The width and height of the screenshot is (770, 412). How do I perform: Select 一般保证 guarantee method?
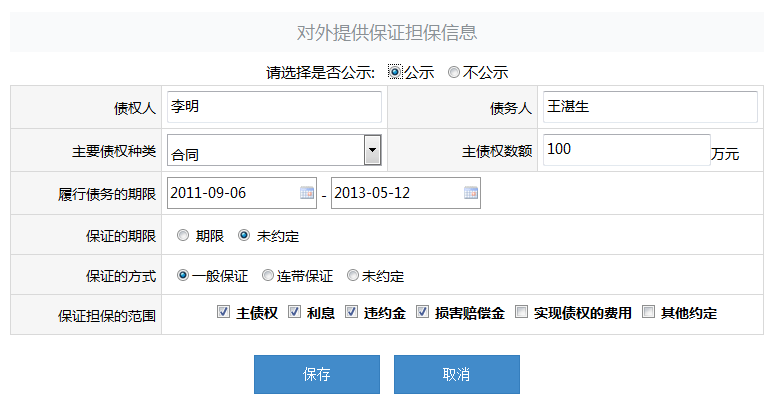coord(183,275)
